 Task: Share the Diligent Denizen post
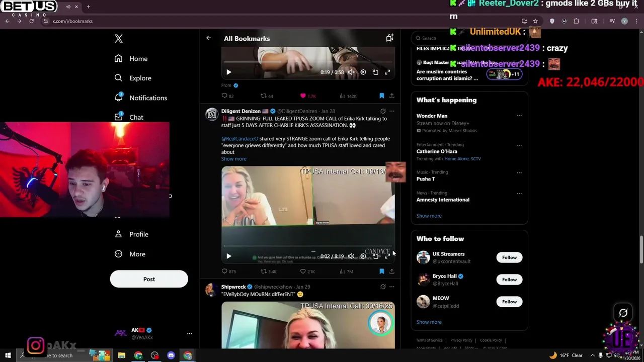click(x=392, y=271)
